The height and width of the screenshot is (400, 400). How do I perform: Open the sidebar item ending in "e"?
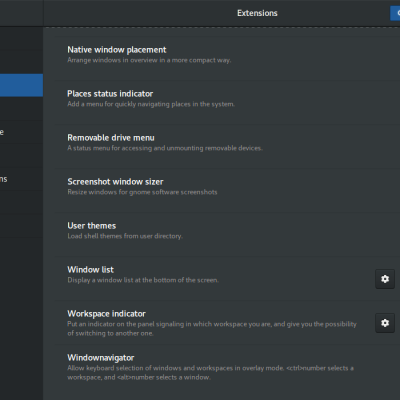click(21, 132)
